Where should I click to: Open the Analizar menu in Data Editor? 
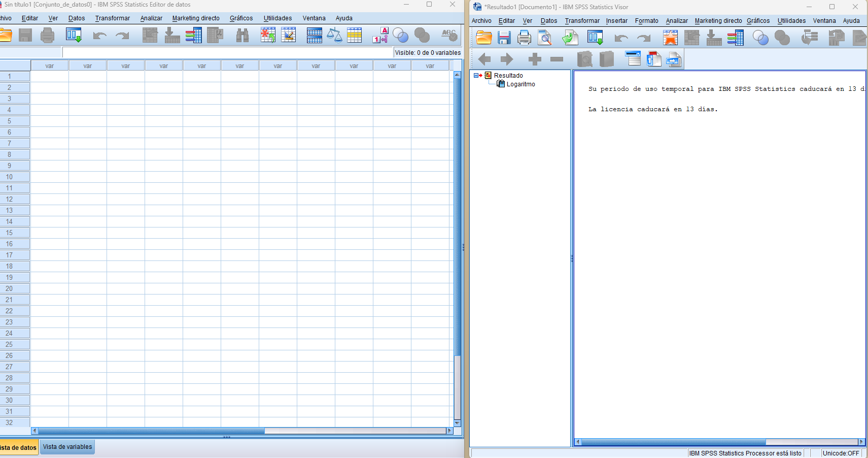[x=151, y=18]
